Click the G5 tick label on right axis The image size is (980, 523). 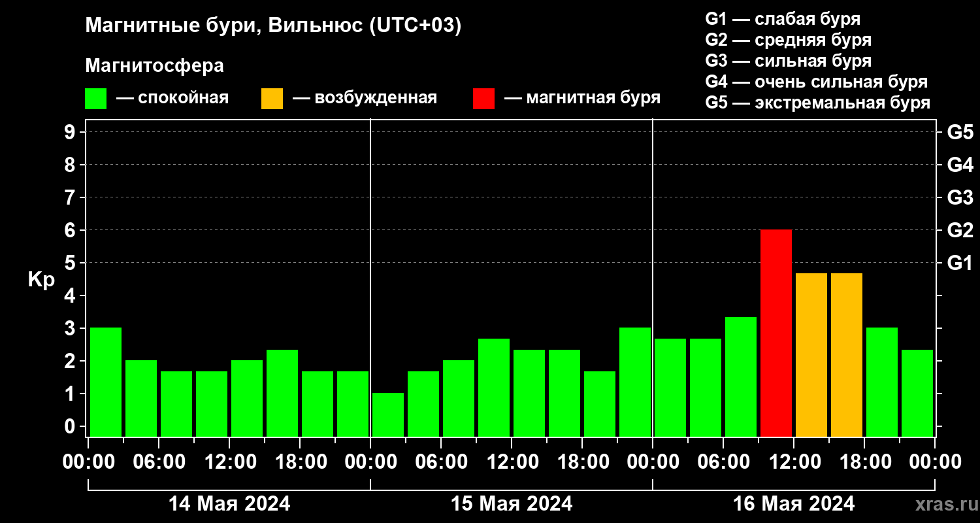pos(960,132)
